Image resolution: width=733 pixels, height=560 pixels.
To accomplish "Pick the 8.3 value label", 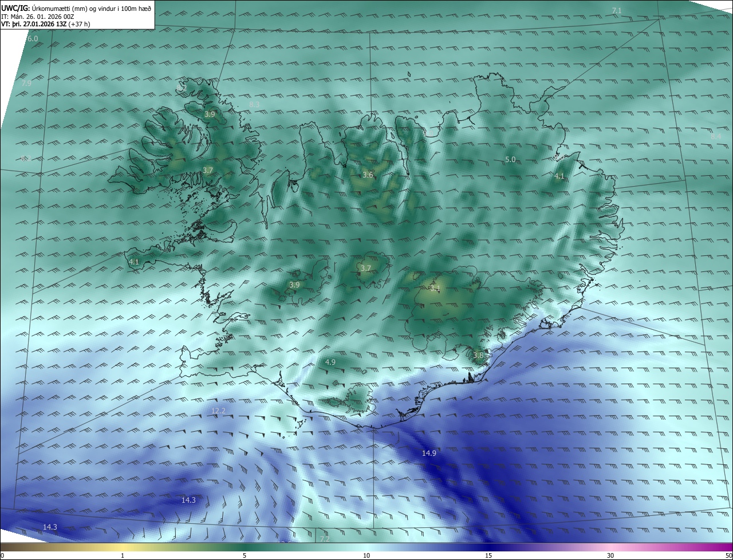I will pyautogui.click(x=255, y=104).
